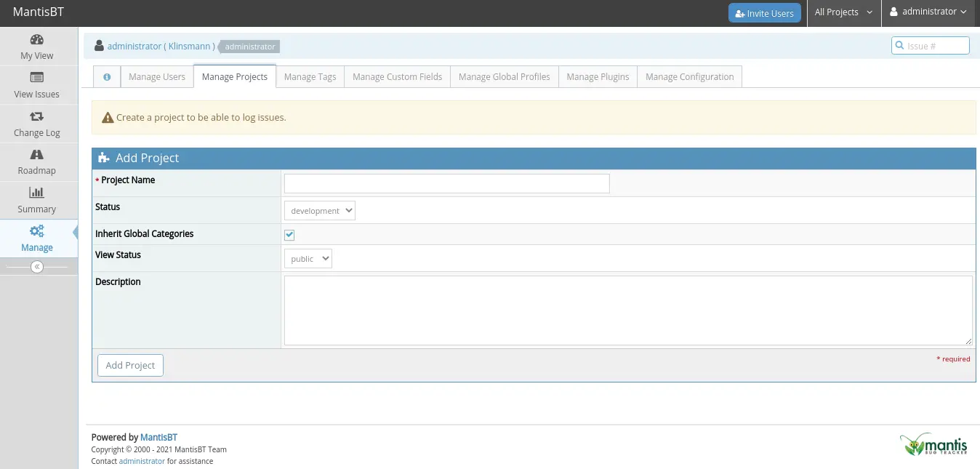This screenshot has width=980, height=469.
Task: Click inside the Project Name field
Action: pos(446,183)
